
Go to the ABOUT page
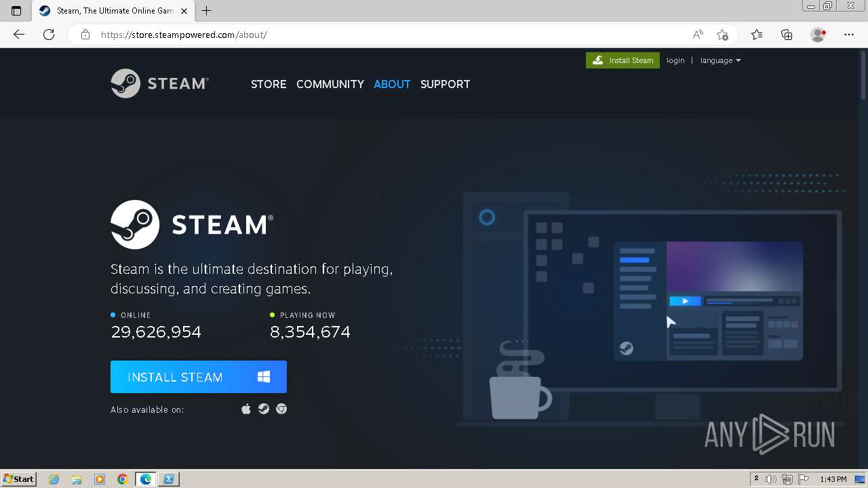tap(392, 84)
